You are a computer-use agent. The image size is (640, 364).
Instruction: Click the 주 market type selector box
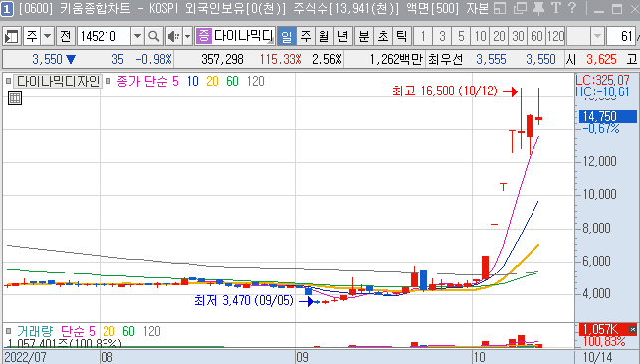pyautogui.click(x=32, y=36)
